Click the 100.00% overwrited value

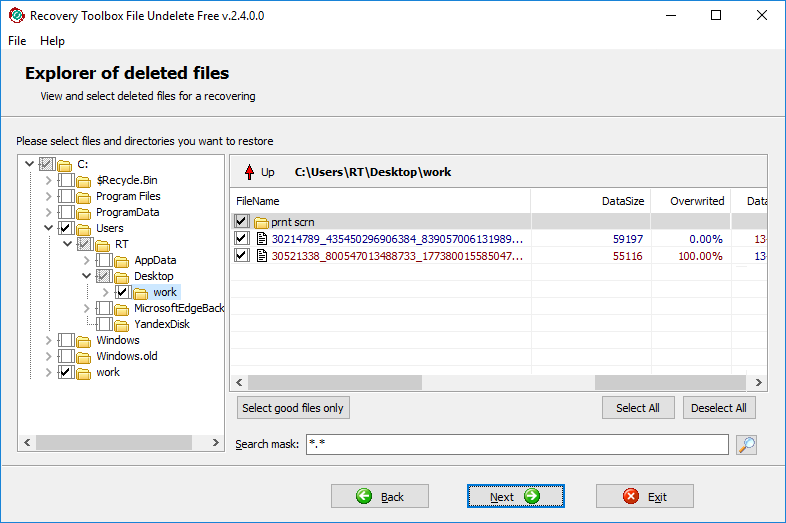[x=700, y=256]
